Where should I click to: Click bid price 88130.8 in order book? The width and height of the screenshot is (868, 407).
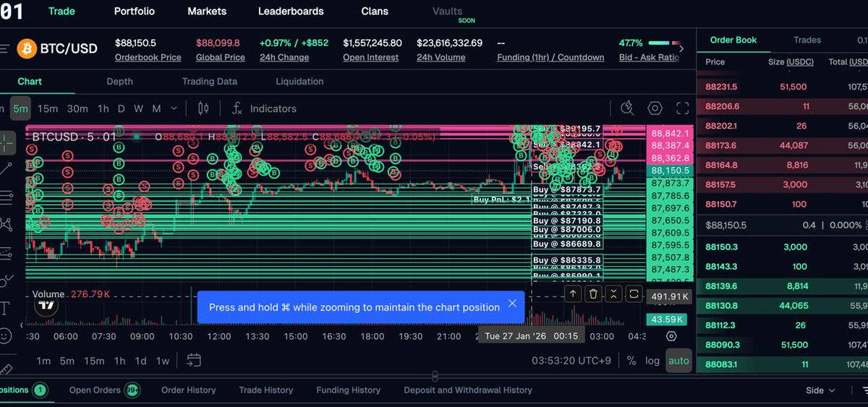coord(721,306)
